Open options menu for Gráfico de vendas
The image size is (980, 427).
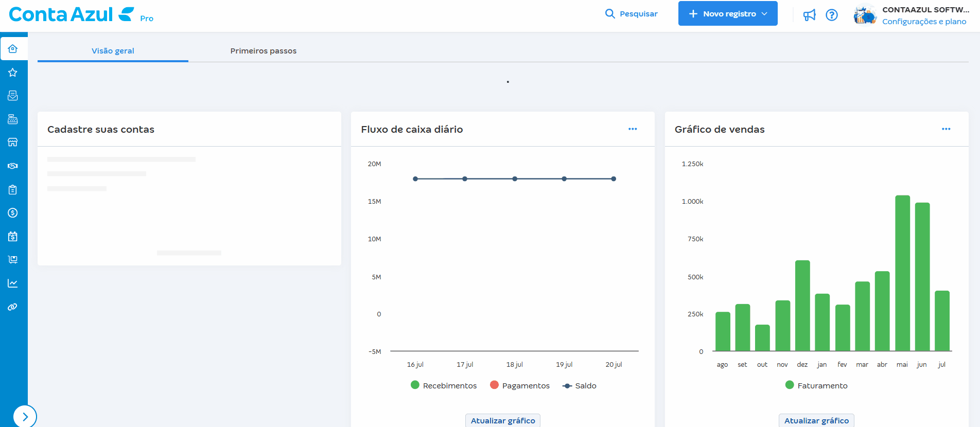coord(946,129)
